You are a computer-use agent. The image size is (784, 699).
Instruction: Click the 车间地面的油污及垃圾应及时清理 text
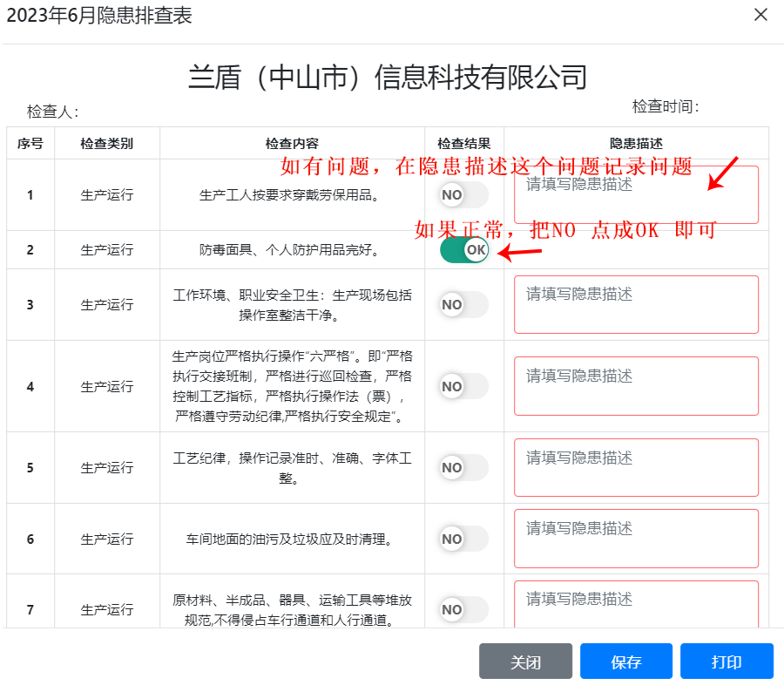pyautogui.click(x=288, y=539)
